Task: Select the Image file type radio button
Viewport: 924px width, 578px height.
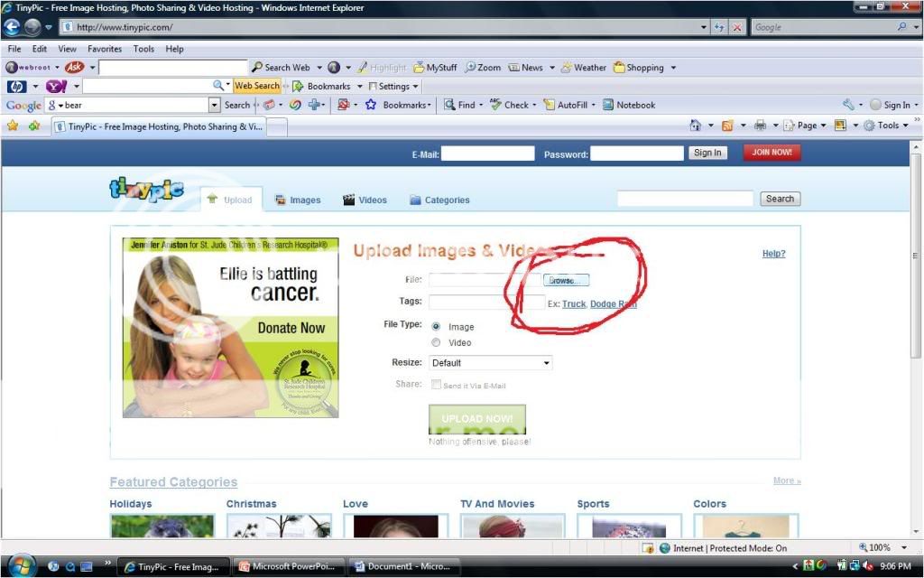Action: tap(437, 327)
